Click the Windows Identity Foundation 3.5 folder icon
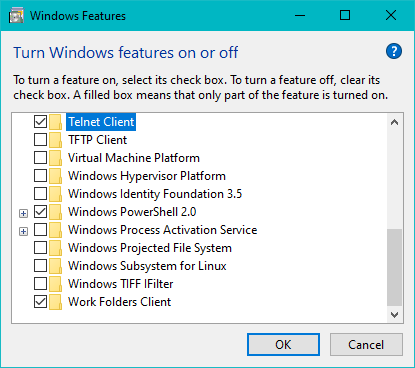The image size is (415, 368). tap(55, 194)
